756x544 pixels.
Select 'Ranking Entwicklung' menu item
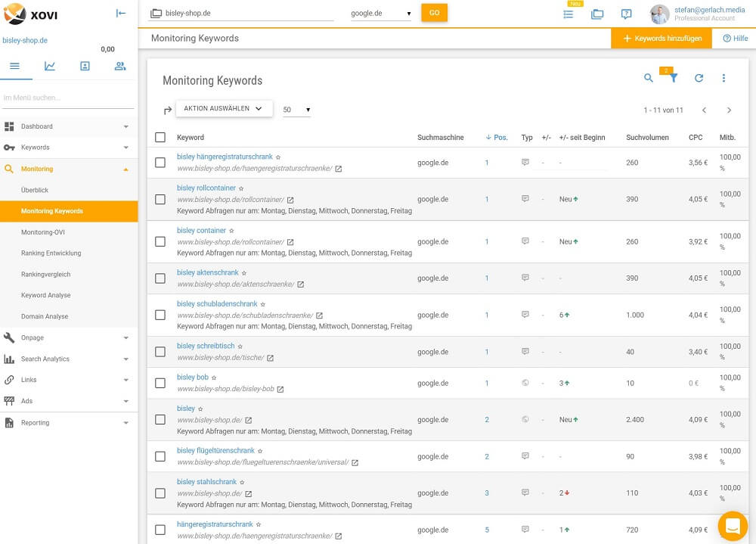point(51,253)
